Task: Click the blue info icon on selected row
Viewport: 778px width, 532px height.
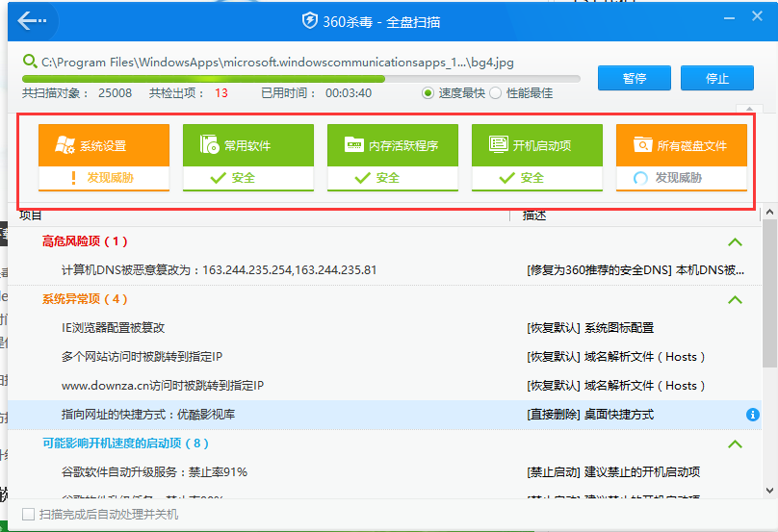Action: click(x=753, y=415)
